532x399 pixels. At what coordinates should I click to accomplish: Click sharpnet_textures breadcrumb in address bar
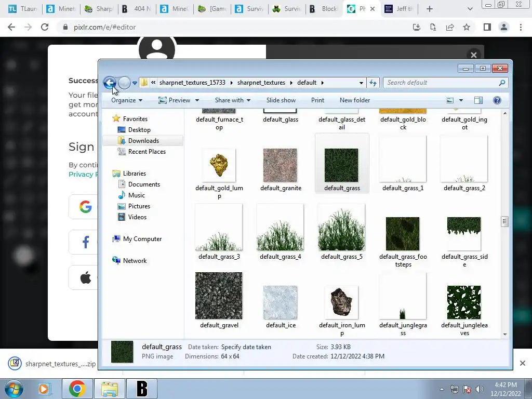point(261,83)
